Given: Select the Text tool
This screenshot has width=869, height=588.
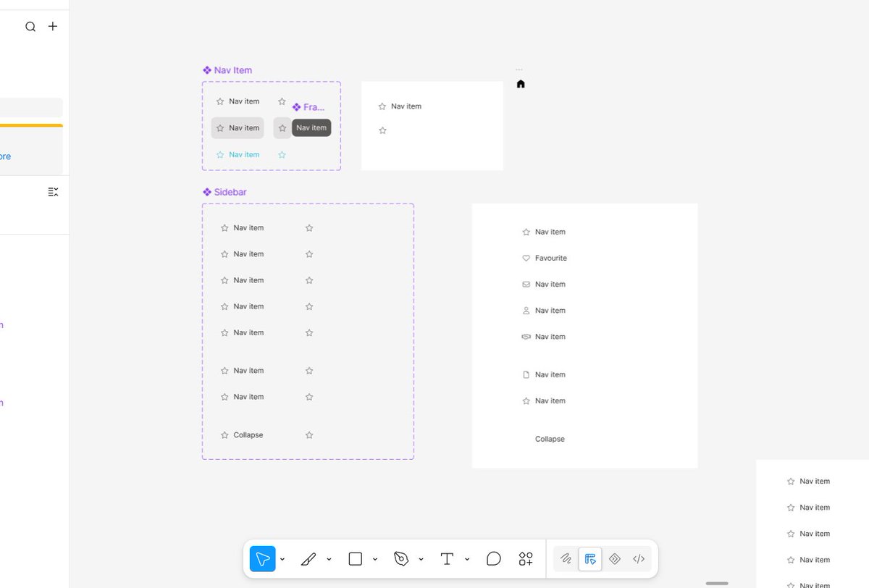Looking at the screenshot, I should coord(447,559).
